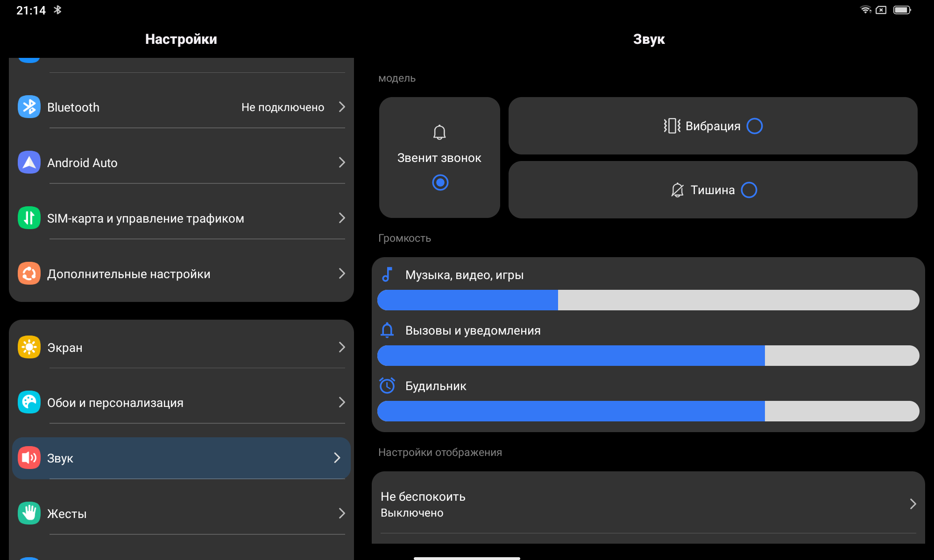Open the Жесты entry
The width and height of the screenshot is (934, 560).
[181, 513]
